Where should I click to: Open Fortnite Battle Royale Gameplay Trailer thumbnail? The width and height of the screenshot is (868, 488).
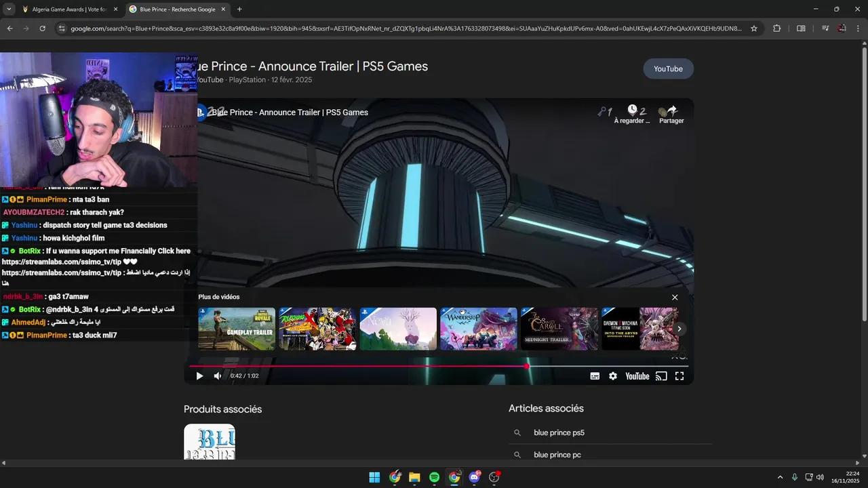237,329
